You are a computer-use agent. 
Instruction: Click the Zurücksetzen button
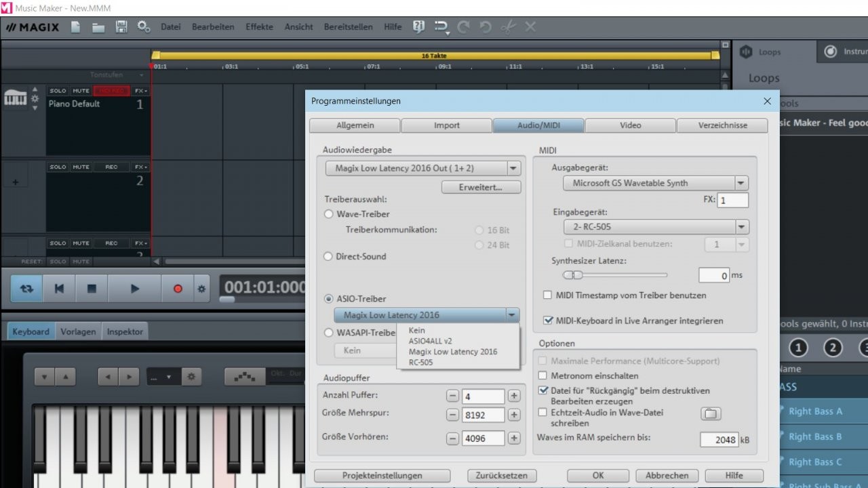[502, 476]
